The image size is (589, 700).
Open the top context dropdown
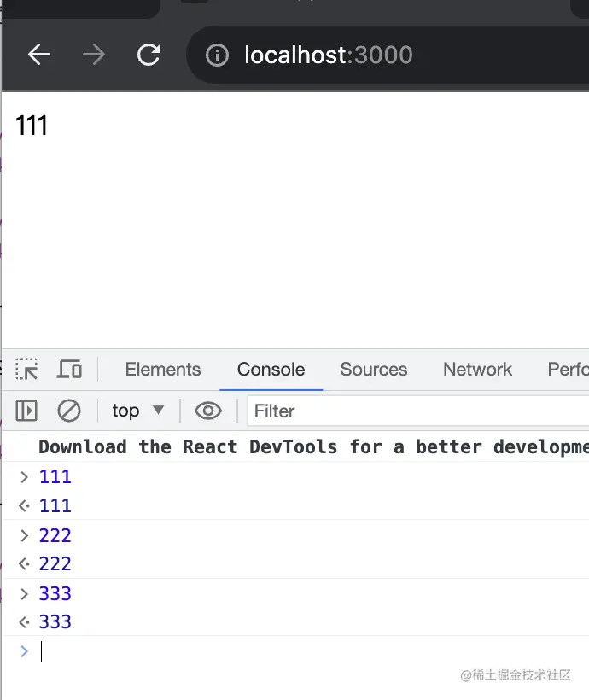pyautogui.click(x=138, y=411)
